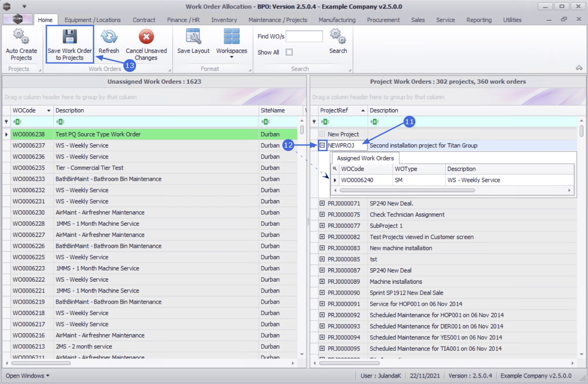Viewport: 588px width, 384px height.
Task: Click the search icon in Assigned Work Orders grid
Action: [x=335, y=169]
